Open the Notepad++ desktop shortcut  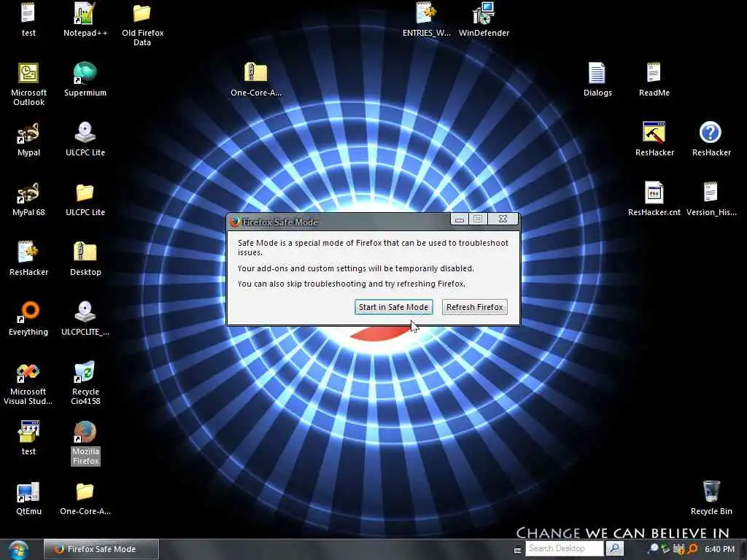85,20
